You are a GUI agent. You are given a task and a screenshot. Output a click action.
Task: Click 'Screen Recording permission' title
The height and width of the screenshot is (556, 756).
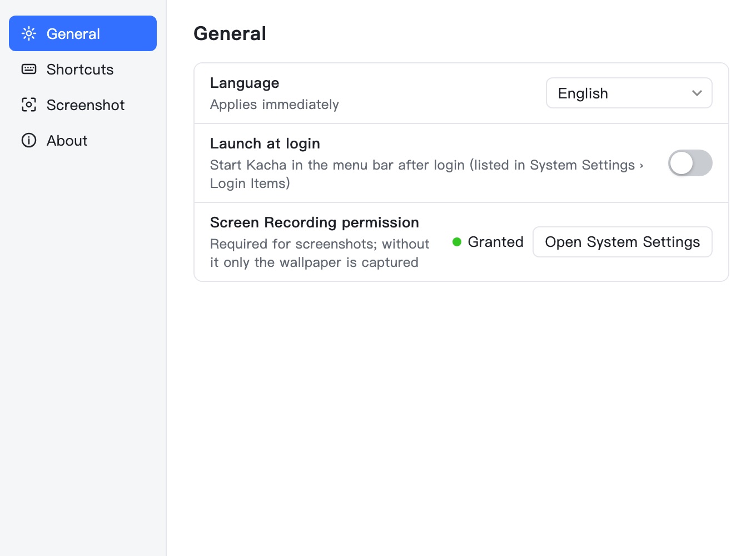pos(315,222)
